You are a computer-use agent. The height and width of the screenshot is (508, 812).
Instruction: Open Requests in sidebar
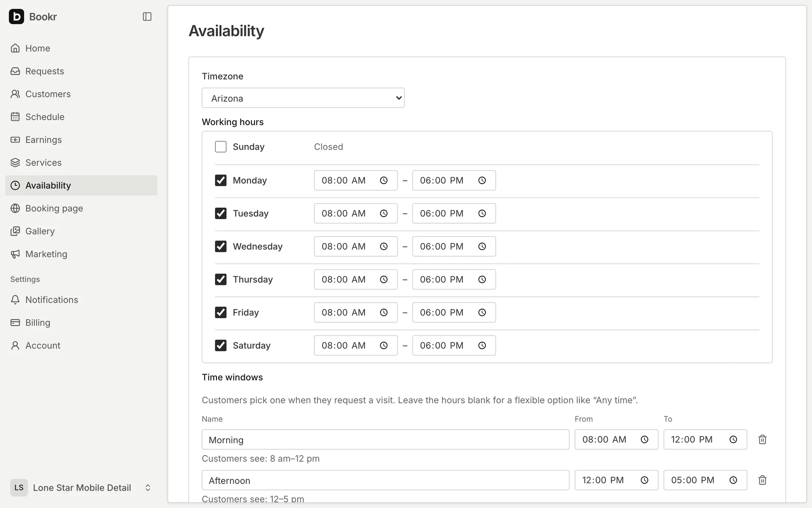(x=81, y=71)
